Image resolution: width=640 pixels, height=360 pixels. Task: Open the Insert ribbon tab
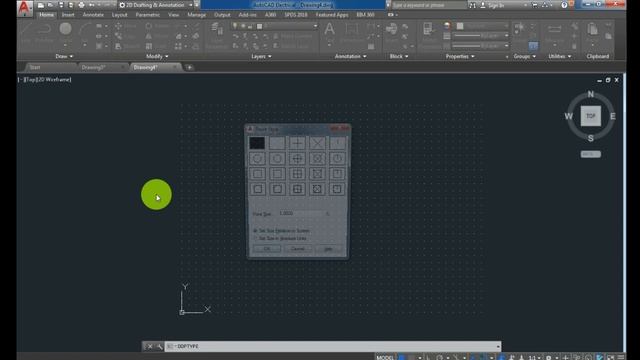point(68,15)
